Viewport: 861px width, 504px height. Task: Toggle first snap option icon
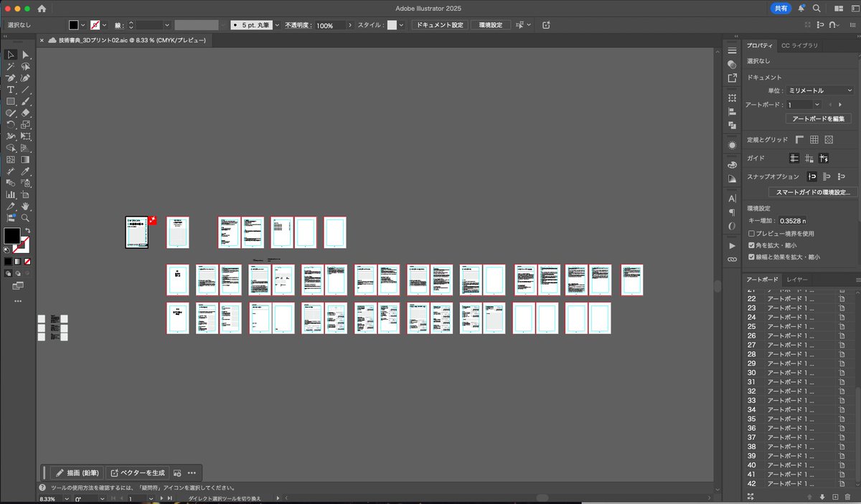coord(812,176)
